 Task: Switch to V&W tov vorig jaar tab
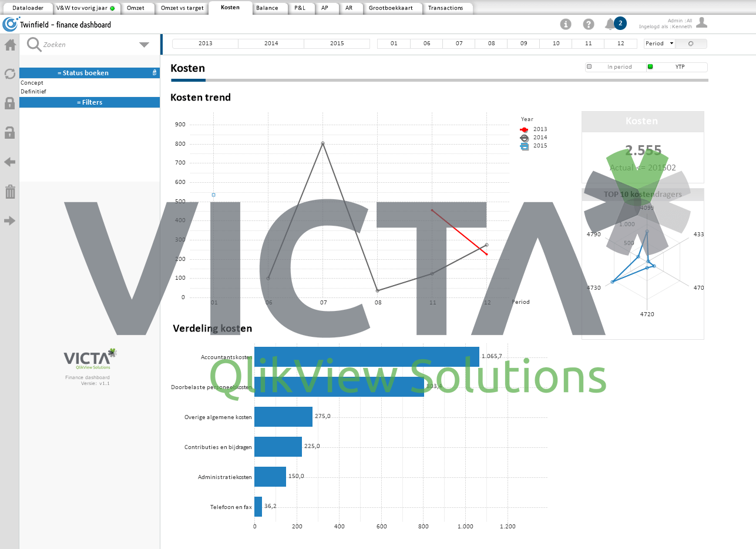[86, 8]
